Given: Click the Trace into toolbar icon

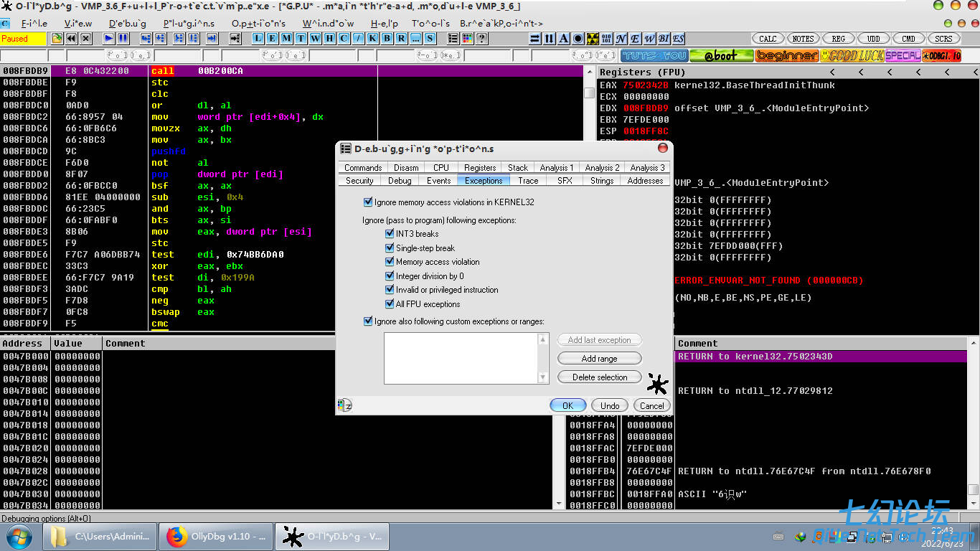Looking at the screenshot, I should pos(179,39).
